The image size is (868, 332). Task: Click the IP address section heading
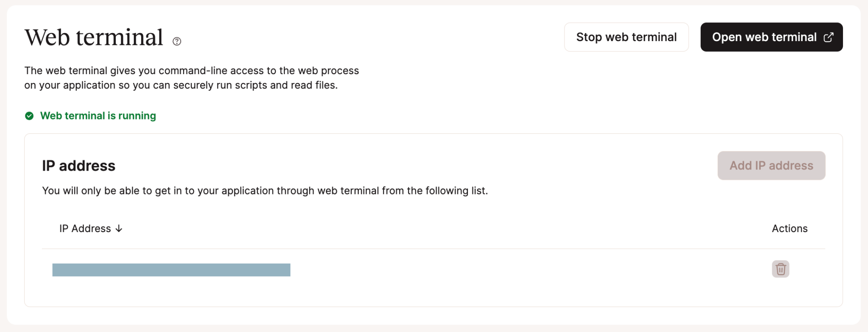click(79, 166)
